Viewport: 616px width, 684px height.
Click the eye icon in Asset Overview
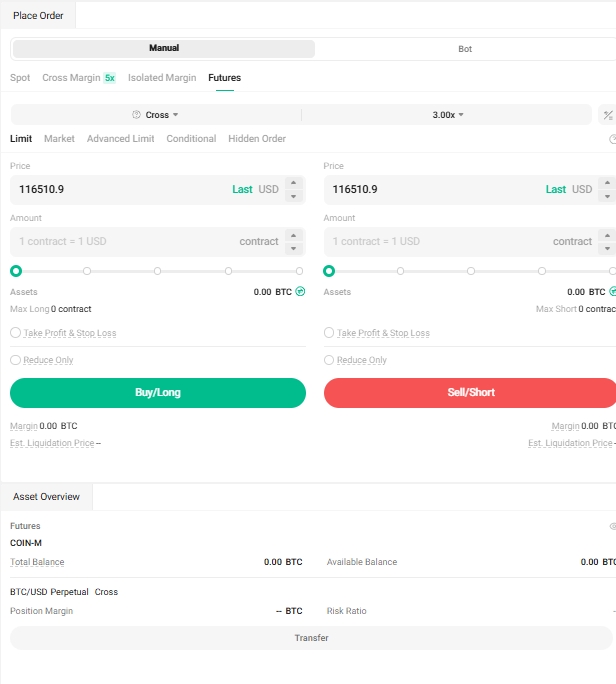tap(612, 526)
